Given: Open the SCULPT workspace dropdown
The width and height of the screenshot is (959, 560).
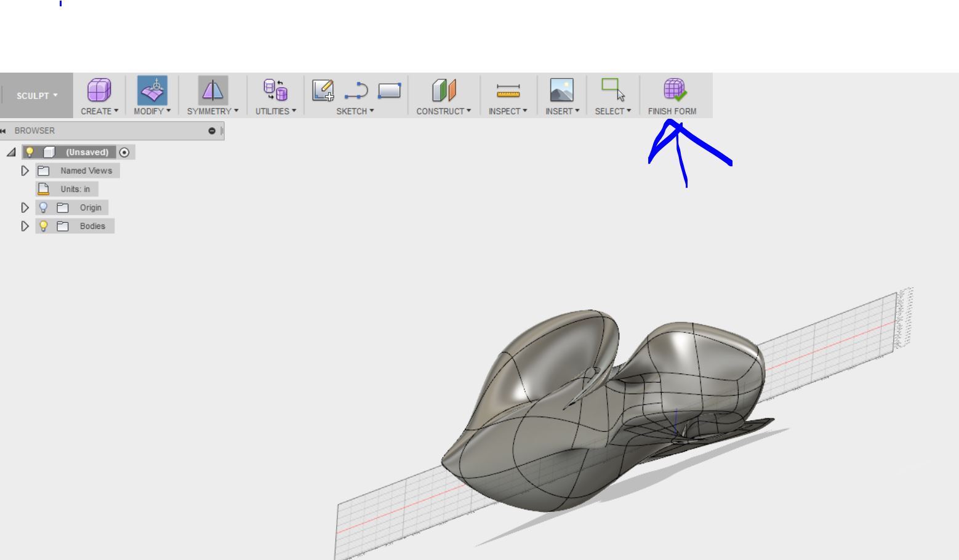Looking at the screenshot, I should point(37,95).
